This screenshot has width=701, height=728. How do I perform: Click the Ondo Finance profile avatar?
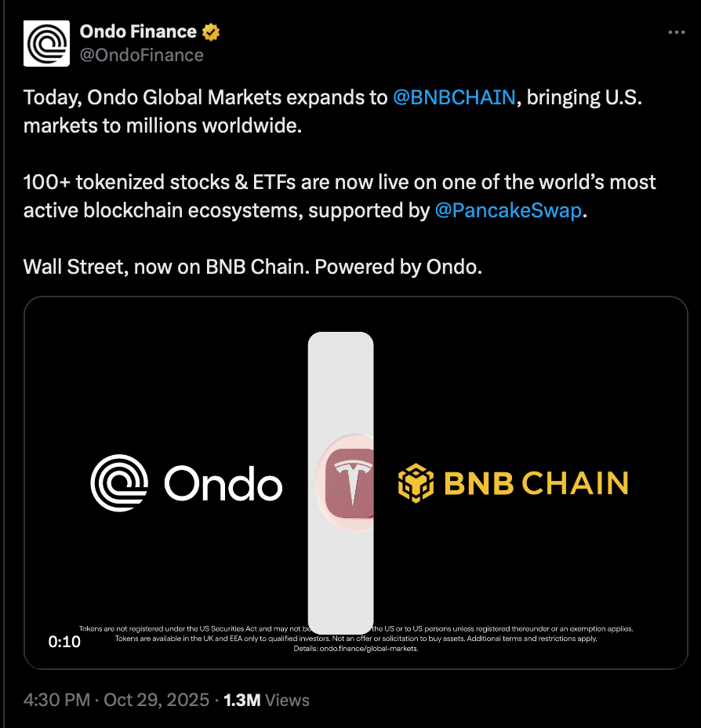click(x=48, y=43)
